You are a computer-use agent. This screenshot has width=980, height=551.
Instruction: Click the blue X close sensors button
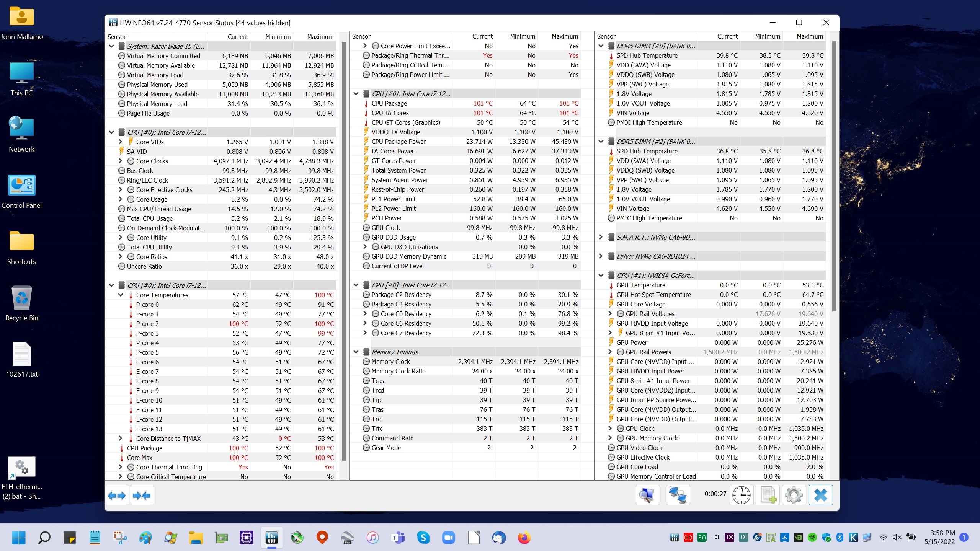820,495
